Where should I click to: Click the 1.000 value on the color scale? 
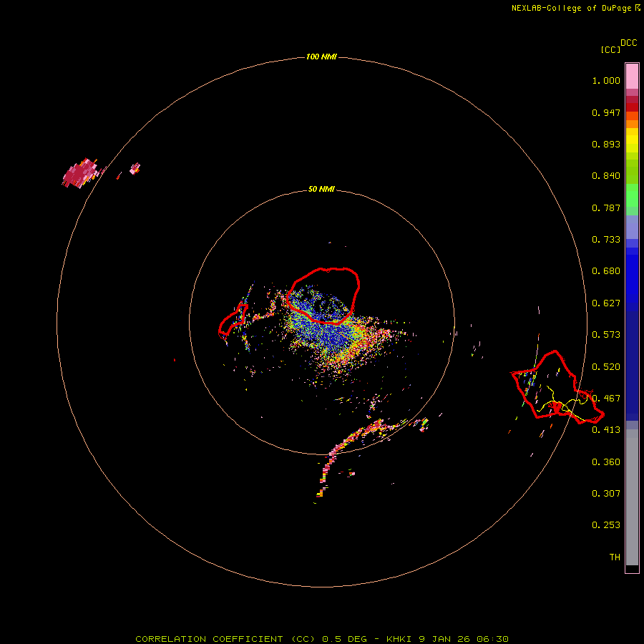[x=606, y=80]
